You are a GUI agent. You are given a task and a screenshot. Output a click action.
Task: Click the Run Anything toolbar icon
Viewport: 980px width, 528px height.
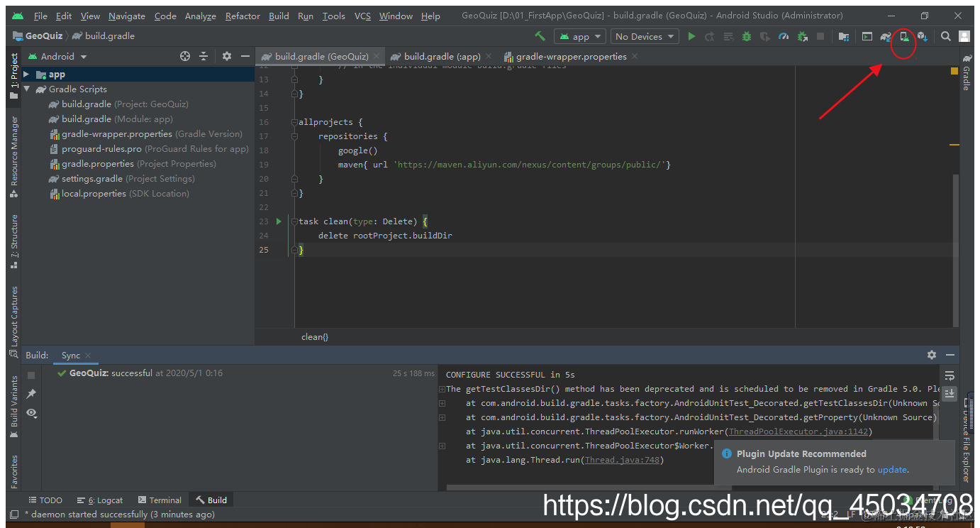(x=867, y=36)
